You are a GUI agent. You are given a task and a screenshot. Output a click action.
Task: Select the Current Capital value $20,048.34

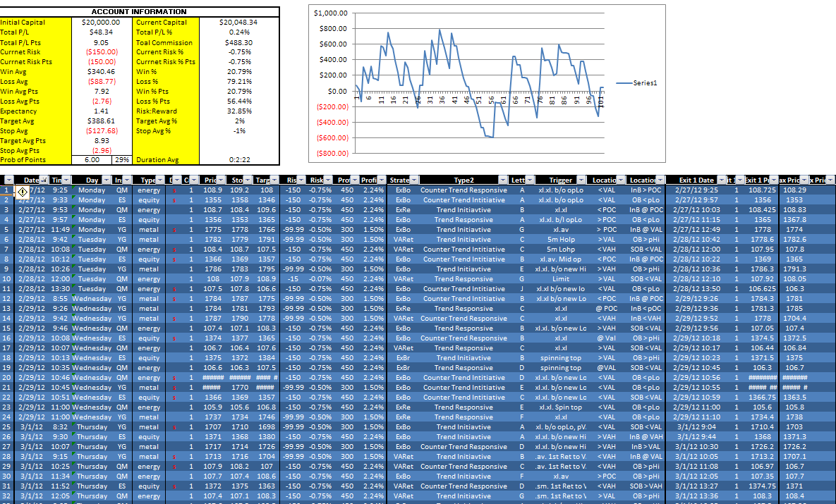(x=238, y=23)
